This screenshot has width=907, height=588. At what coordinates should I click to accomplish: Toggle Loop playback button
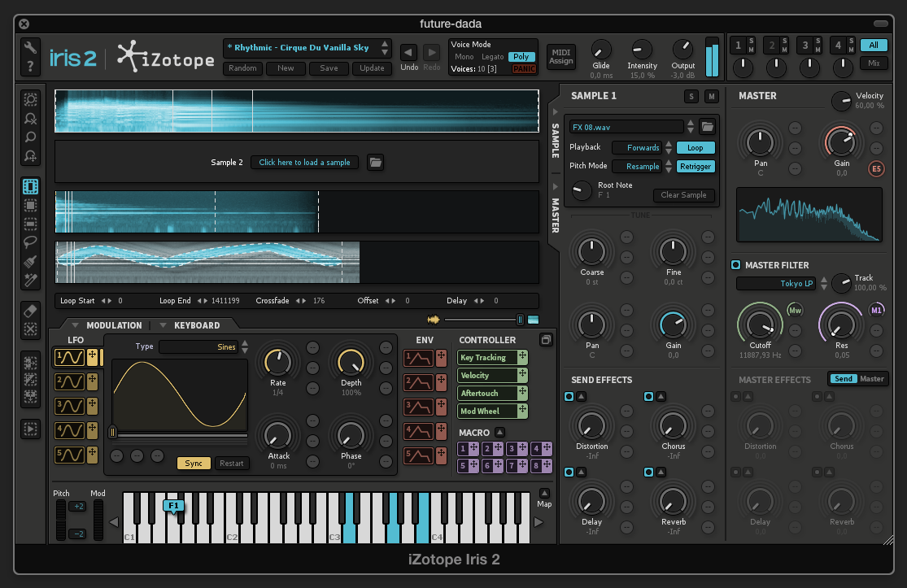(696, 148)
